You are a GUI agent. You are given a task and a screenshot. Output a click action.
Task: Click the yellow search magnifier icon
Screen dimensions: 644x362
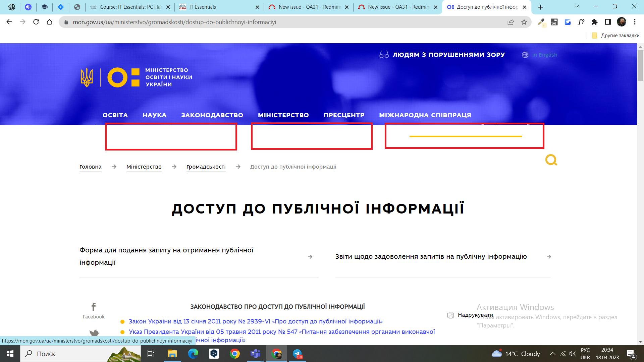point(551,160)
